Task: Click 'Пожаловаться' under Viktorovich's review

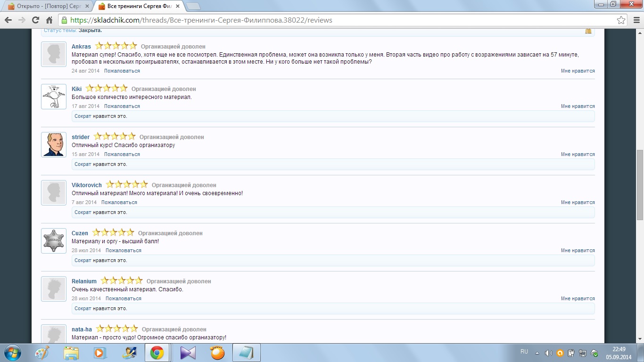Action: tap(119, 202)
